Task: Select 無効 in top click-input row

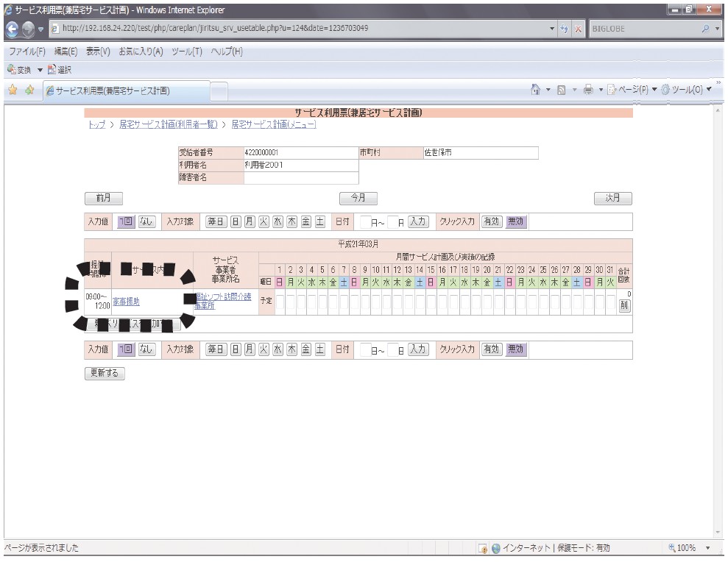Action: click(516, 221)
